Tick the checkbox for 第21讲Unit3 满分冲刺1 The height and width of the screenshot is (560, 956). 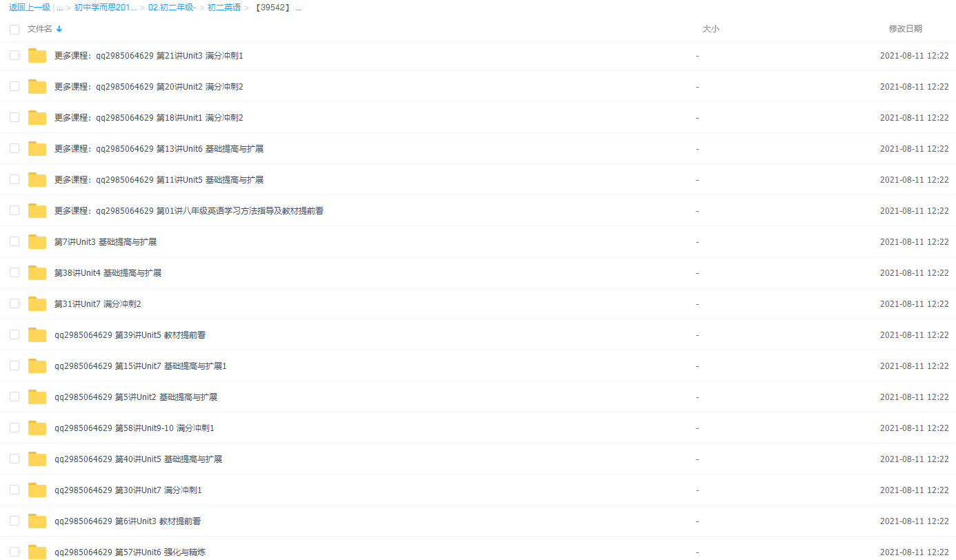[x=14, y=55]
